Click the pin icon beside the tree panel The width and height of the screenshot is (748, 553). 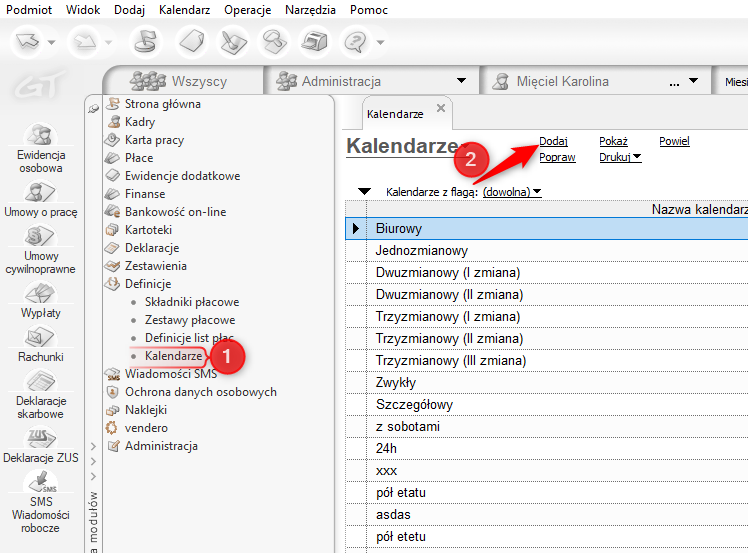(94, 109)
